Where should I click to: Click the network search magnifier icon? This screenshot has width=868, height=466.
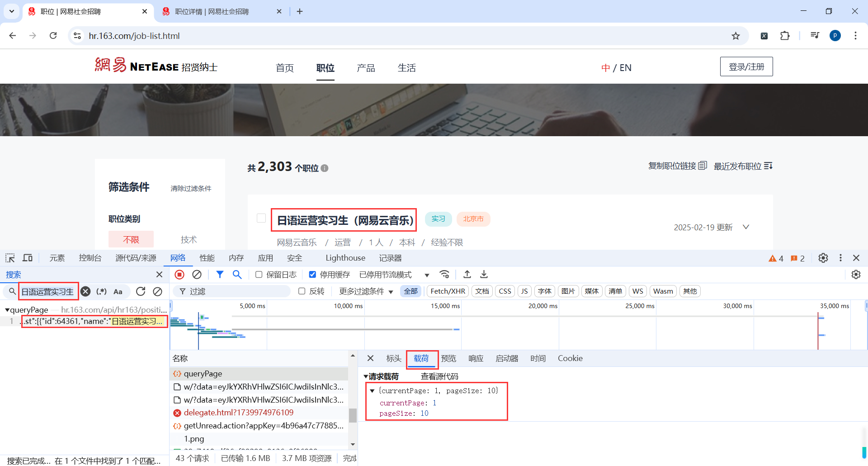pos(237,275)
